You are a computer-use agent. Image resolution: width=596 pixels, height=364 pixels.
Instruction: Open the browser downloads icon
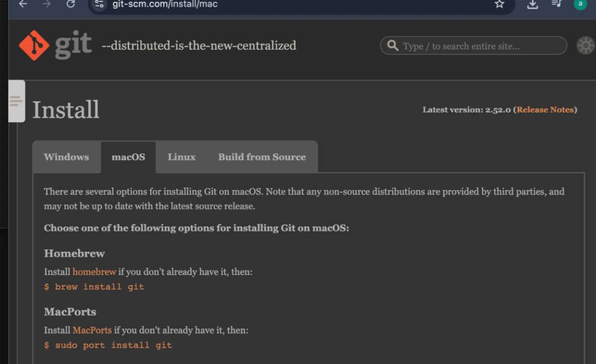(x=532, y=4)
